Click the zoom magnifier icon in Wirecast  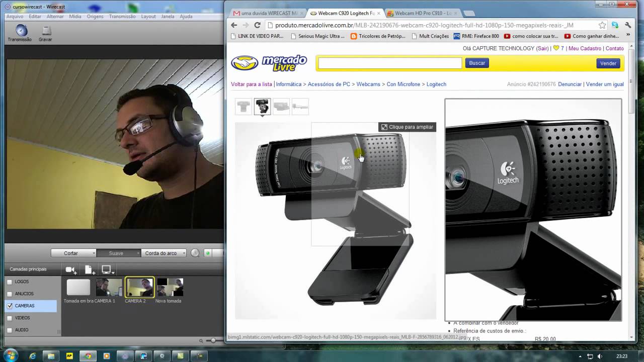[x=201, y=341]
